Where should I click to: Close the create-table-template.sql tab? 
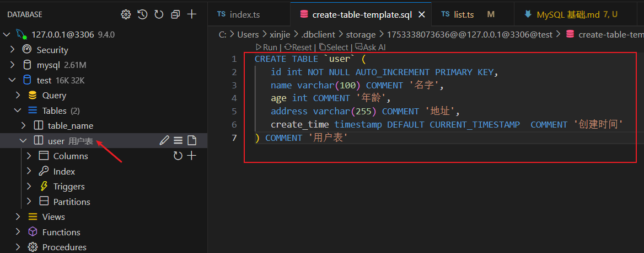[x=422, y=14]
